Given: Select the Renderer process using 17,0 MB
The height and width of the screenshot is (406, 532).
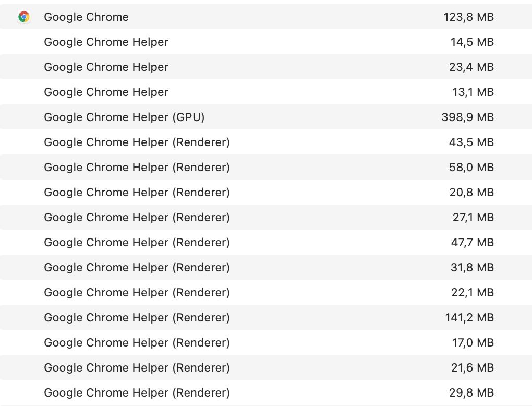Looking at the screenshot, I should (x=137, y=342).
